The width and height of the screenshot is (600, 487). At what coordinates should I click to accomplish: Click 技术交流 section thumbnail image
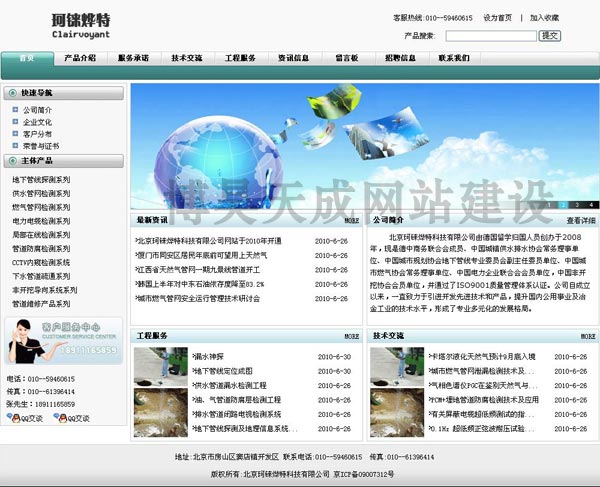[x=397, y=392]
